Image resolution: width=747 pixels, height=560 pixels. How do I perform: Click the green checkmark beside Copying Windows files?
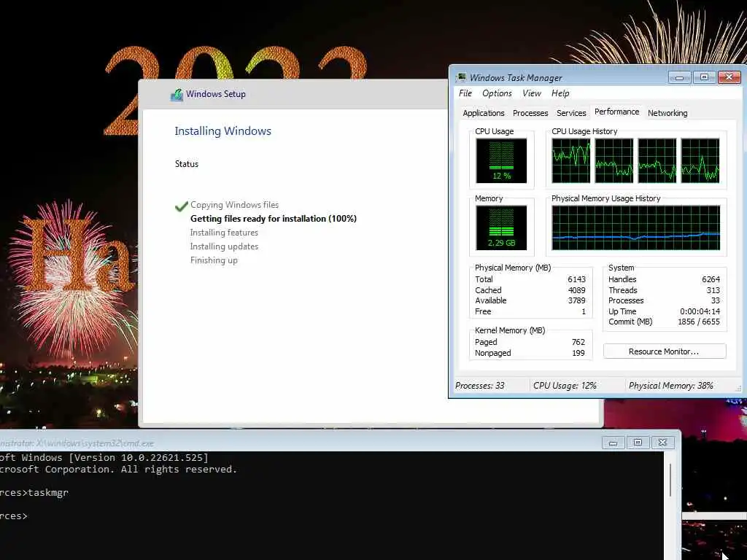point(182,206)
